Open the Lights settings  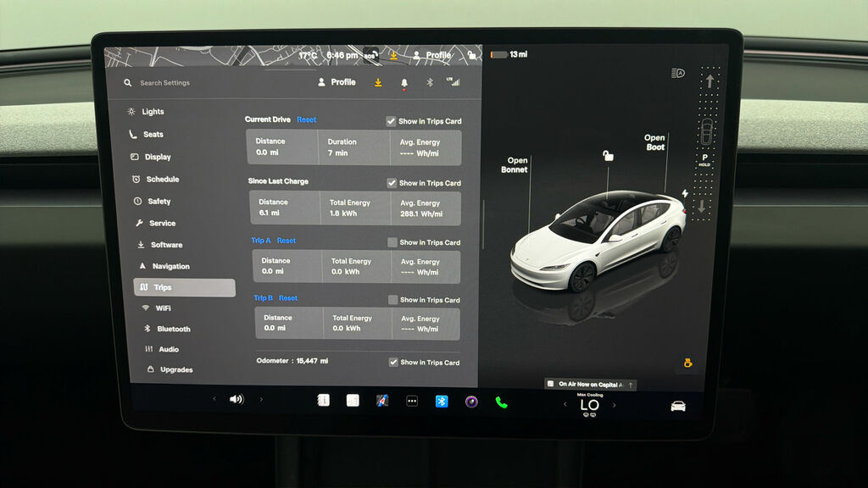(x=146, y=112)
